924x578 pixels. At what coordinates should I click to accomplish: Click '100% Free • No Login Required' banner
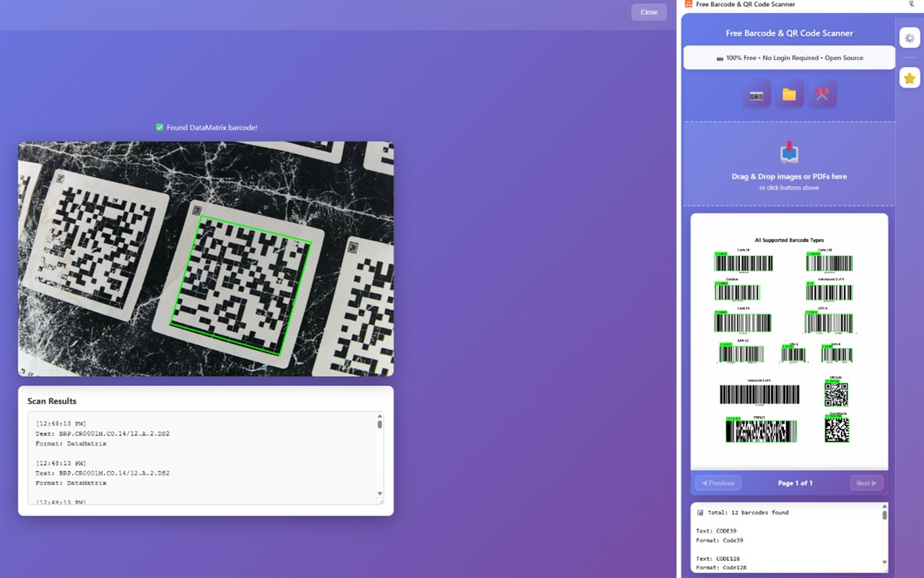pos(789,58)
